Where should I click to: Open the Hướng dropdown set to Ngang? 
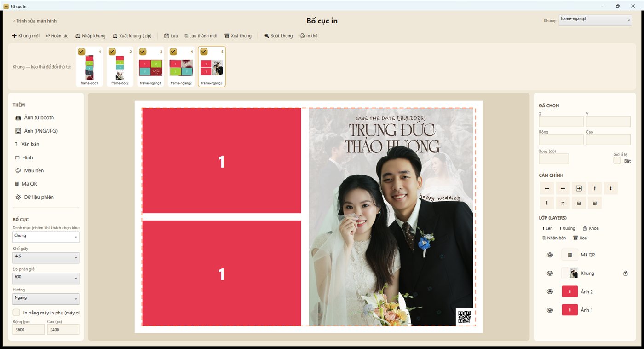(x=46, y=299)
